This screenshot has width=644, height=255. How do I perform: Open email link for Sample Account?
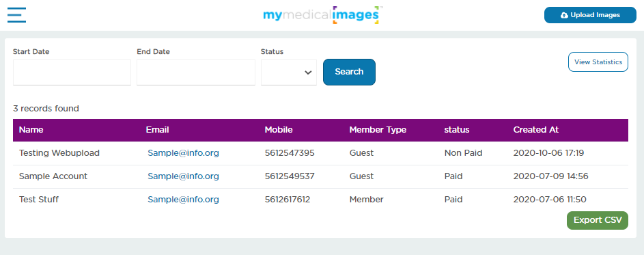tap(183, 176)
